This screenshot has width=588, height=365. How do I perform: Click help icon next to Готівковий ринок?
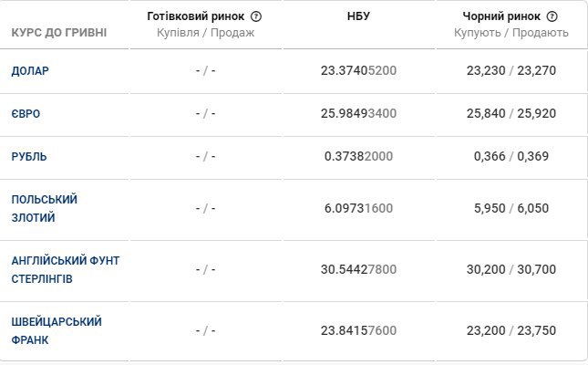(256, 16)
